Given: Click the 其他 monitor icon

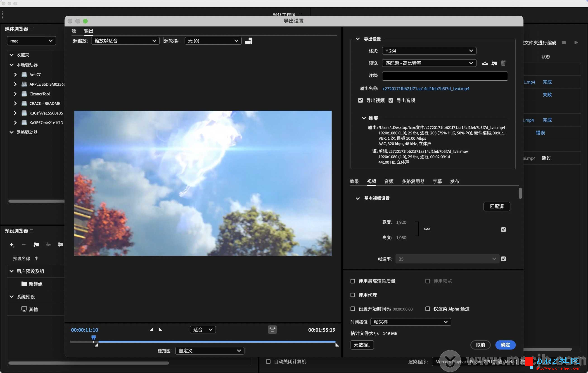Looking at the screenshot, I should point(24,309).
